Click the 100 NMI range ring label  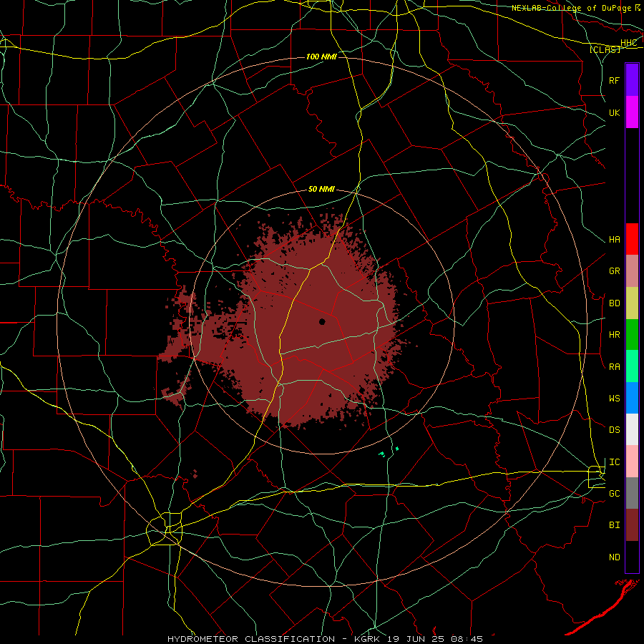[x=321, y=57]
